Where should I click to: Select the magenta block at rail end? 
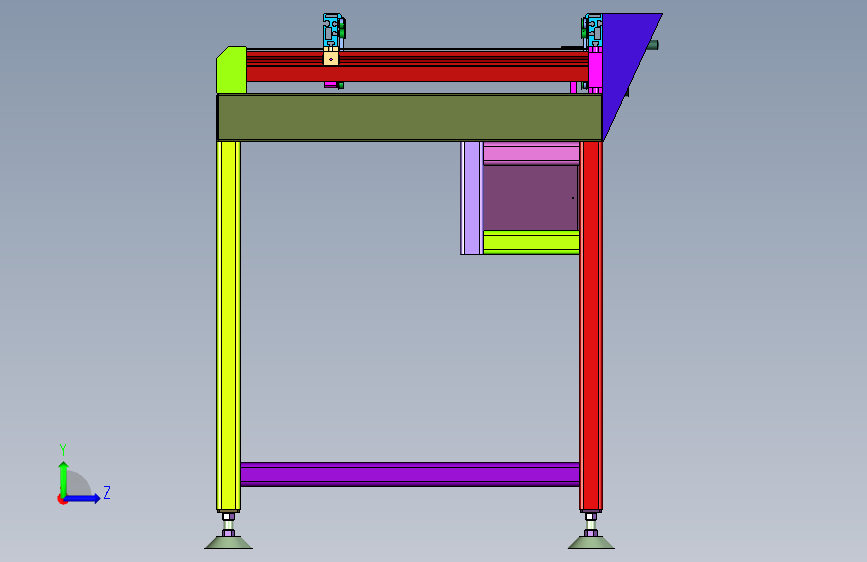[595, 69]
